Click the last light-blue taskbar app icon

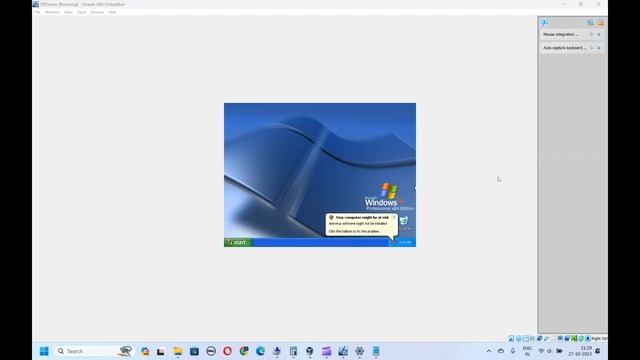376,351
